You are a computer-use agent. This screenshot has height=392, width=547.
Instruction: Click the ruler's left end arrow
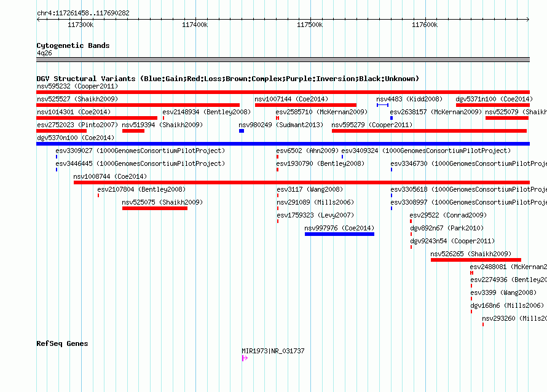coord(38,19)
